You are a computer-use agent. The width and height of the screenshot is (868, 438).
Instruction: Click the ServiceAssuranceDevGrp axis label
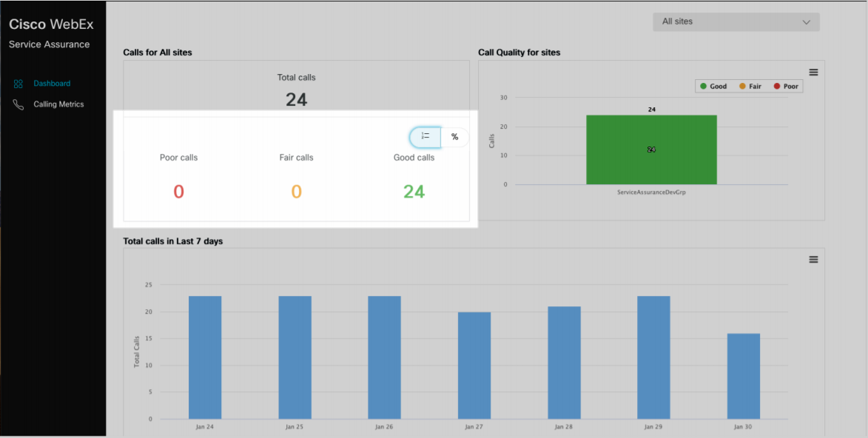(x=651, y=192)
